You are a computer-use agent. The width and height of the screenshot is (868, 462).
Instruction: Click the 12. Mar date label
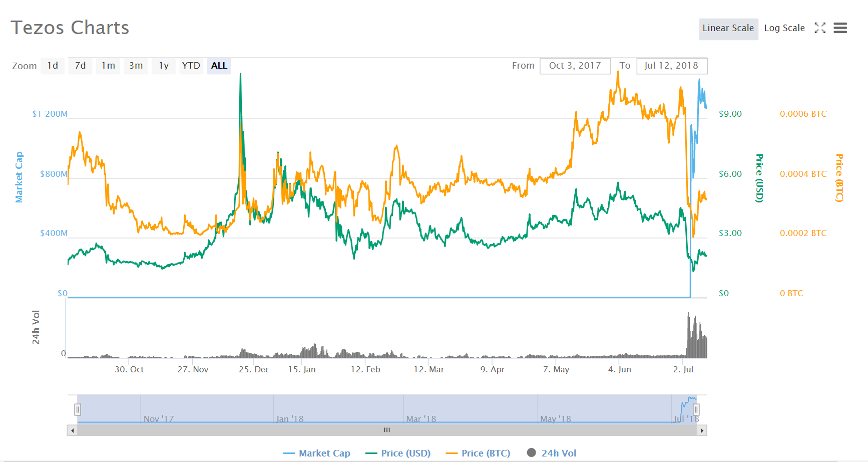tap(429, 369)
